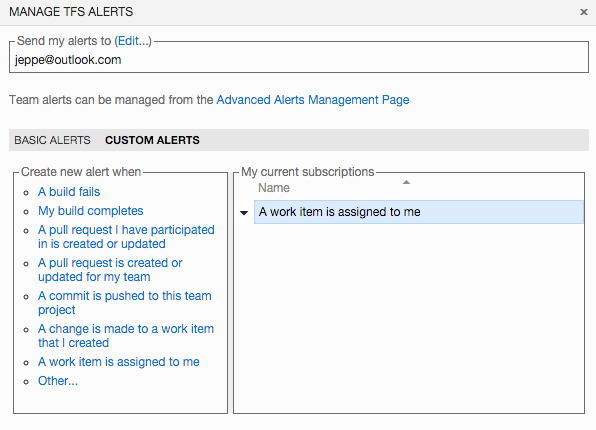Screen dimensions: 596x430
Task: Create alert for pull request I participated in
Action: click(x=126, y=236)
